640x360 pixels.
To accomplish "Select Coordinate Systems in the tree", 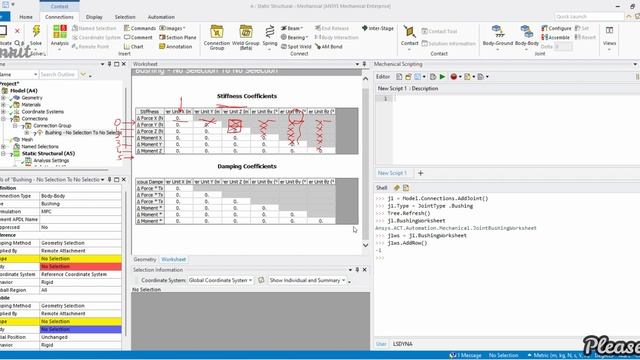I will (x=42, y=112).
